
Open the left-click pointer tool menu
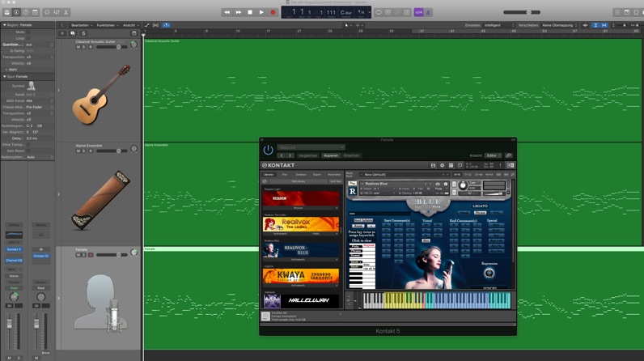[x=347, y=25]
